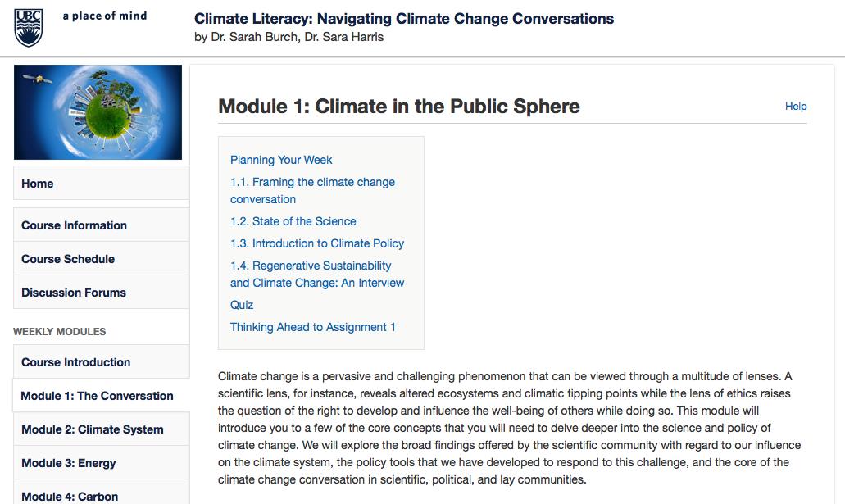Viewport: 845px width, 504px height.
Task: Open 1.3 Introduction to Climate Policy
Action: point(317,243)
